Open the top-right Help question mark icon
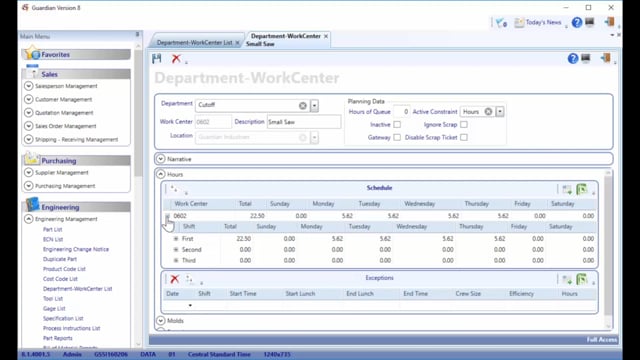Screen dimensions: 640x360 [x=577, y=22]
